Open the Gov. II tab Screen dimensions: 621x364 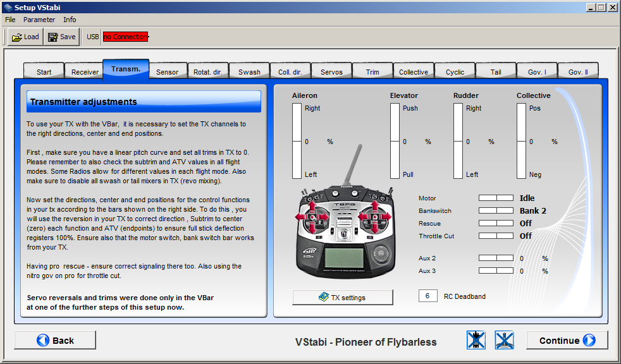point(578,71)
